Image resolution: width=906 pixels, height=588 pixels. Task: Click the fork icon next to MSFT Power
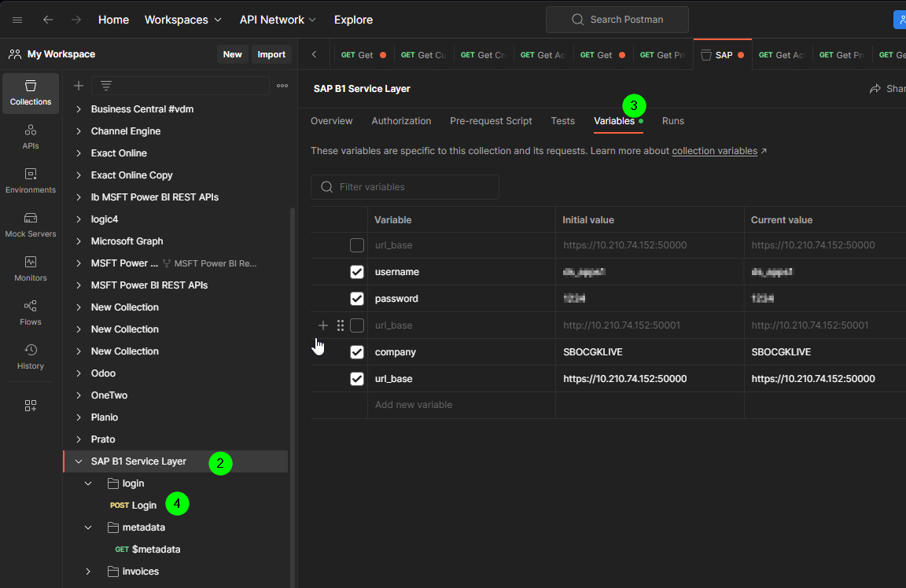[167, 263]
